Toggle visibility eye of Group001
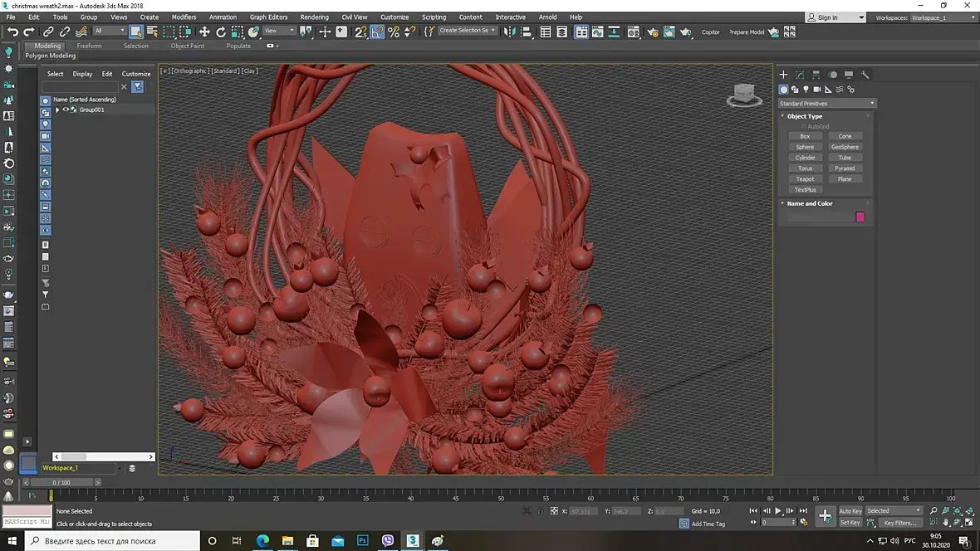This screenshot has height=551, width=980. point(66,110)
